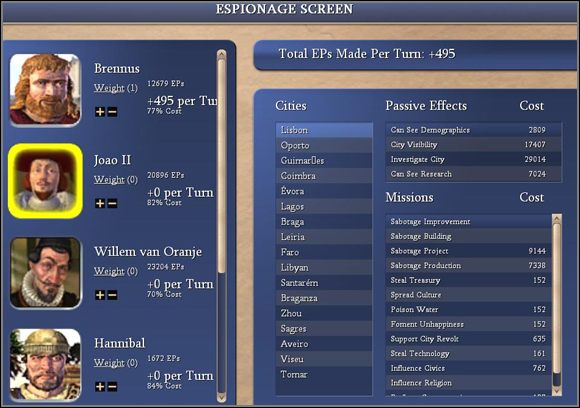Select Oporto in Cities list
580x408 pixels.
tap(324, 145)
